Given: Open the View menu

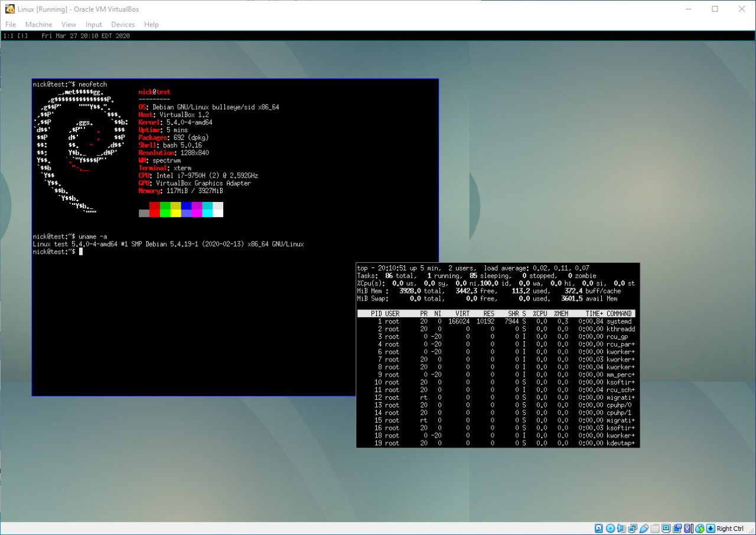Looking at the screenshot, I should coord(69,24).
